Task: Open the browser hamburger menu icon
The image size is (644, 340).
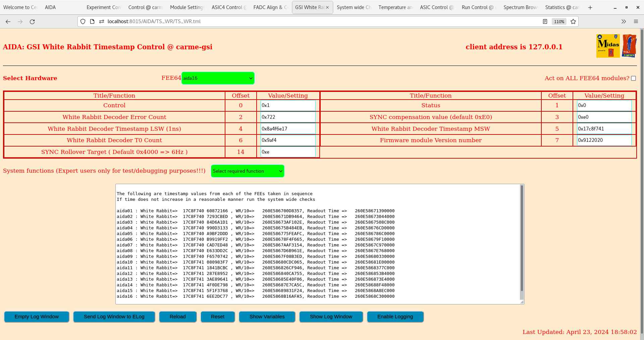Action: [636, 21]
